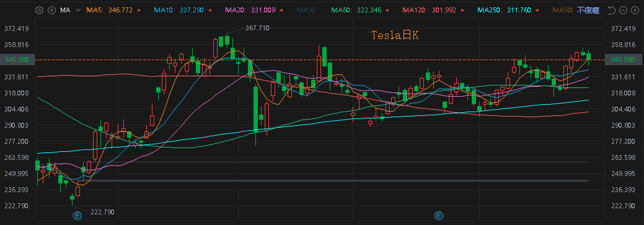Enable the dimmed MA30 line legend
The height and width of the screenshot is (225, 644).
307,11
